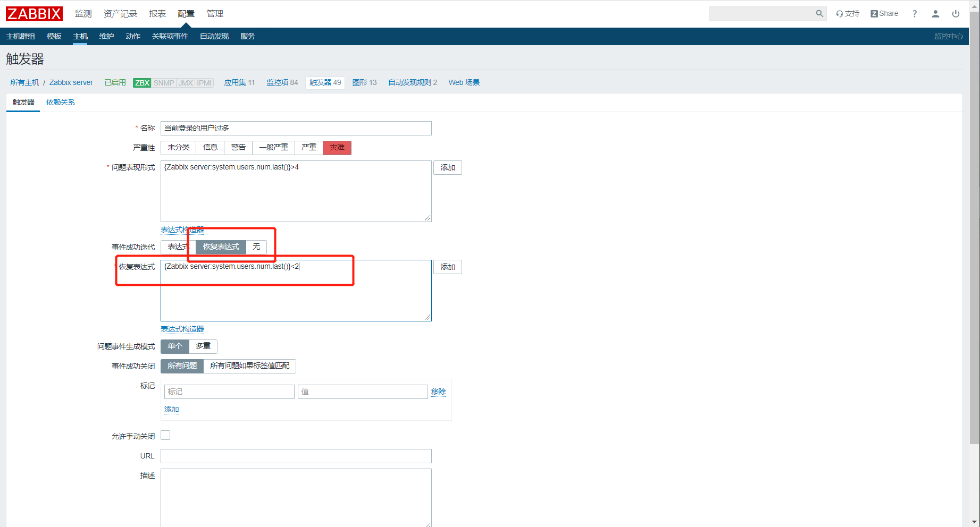Open the 支持 support link
Image resolution: width=980 pixels, height=527 pixels.
tap(848, 14)
